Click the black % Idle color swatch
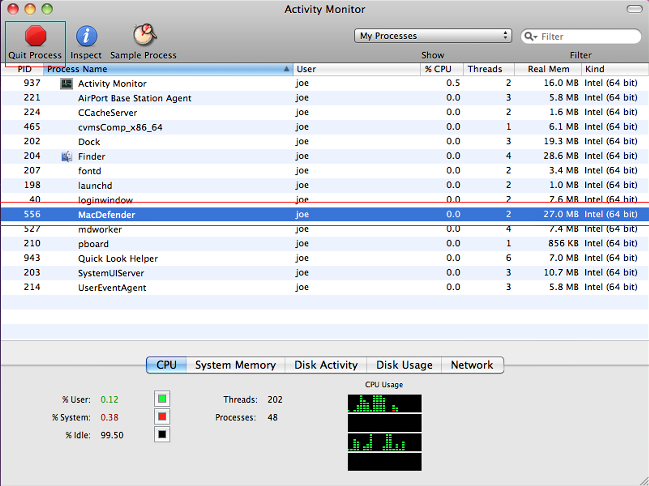Screen dimensions: 649x486 pyautogui.click(x=162, y=435)
